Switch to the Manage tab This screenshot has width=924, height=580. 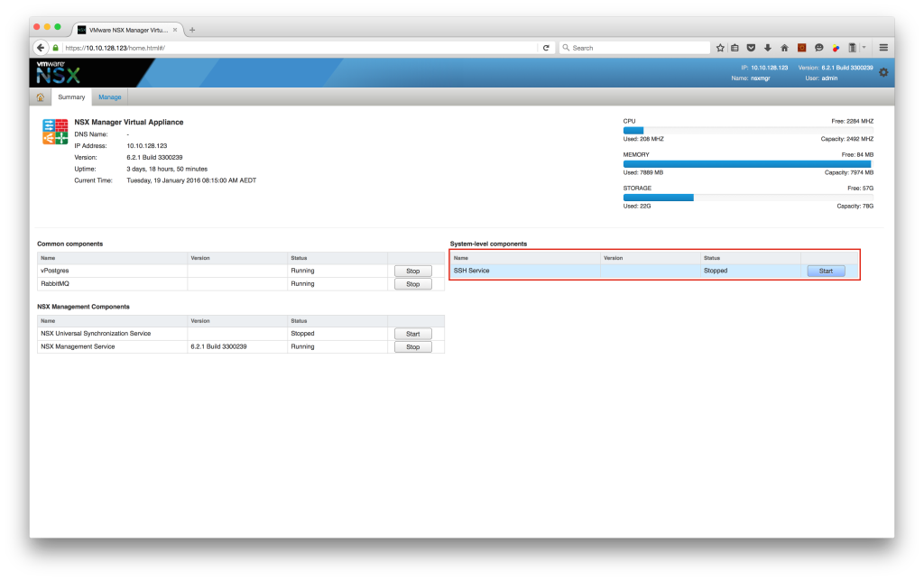point(109,97)
